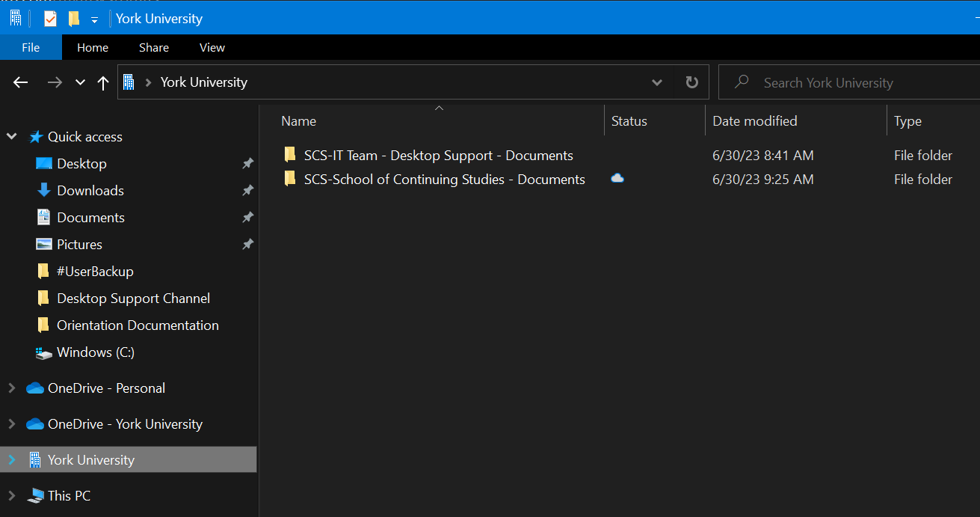This screenshot has height=517, width=980.
Task: Open Pictures in Quick access
Action: pos(79,245)
